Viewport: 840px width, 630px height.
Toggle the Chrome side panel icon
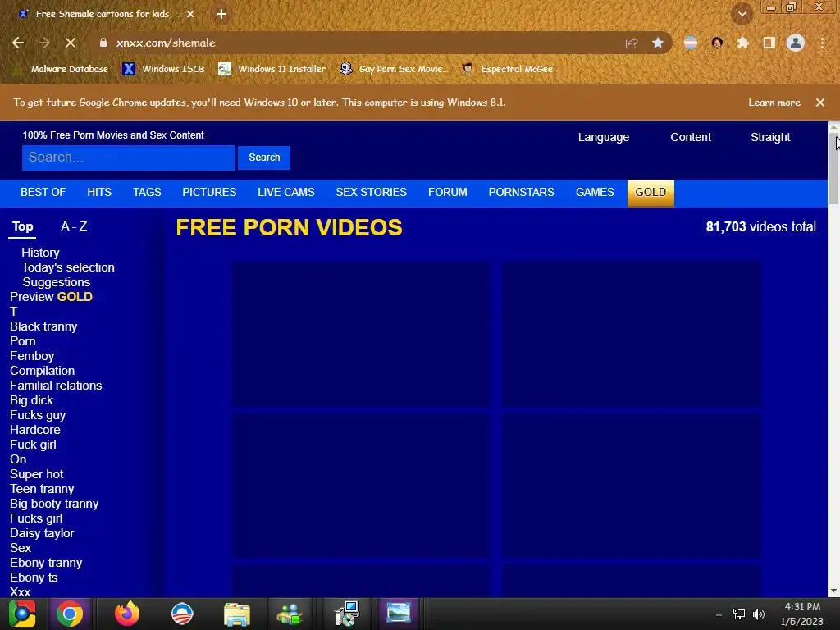pyautogui.click(x=769, y=43)
